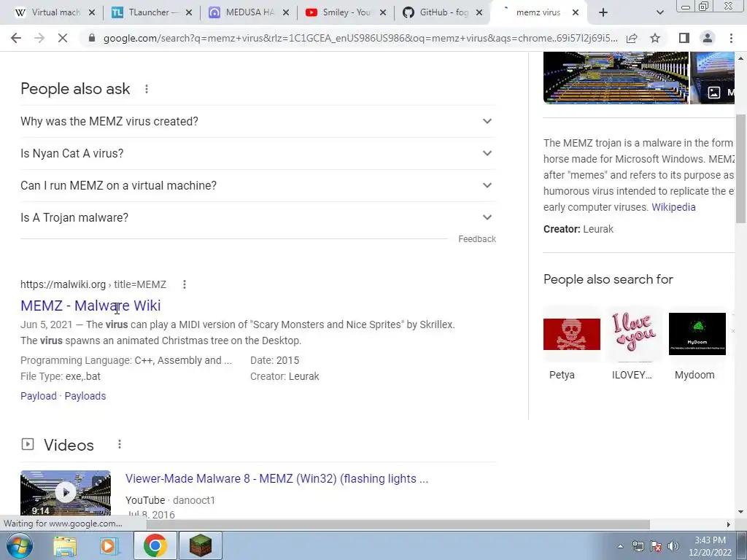Open the Chrome profile avatar

click(x=708, y=38)
